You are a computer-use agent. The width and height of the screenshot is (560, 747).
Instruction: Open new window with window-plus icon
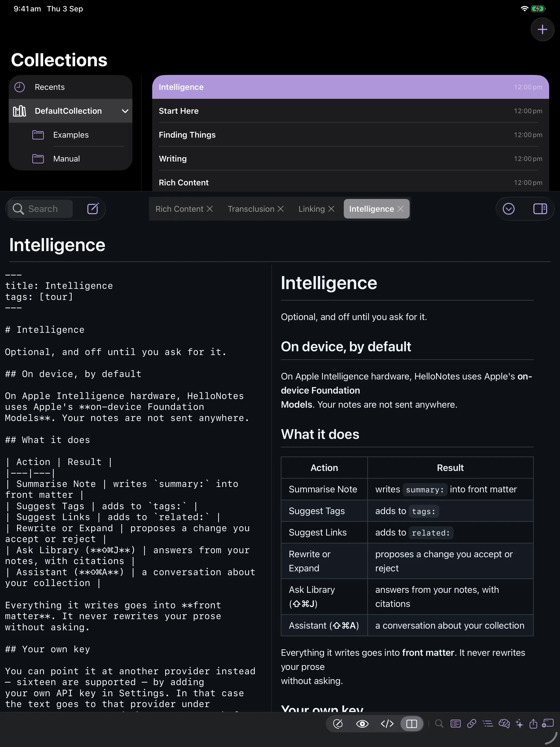click(x=548, y=723)
